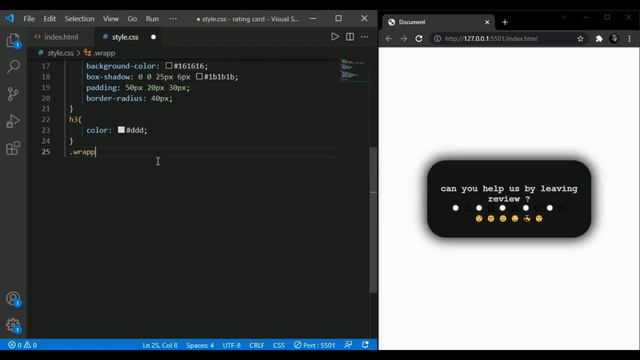Go back in the browser
The image size is (640, 360).
point(389,38)
